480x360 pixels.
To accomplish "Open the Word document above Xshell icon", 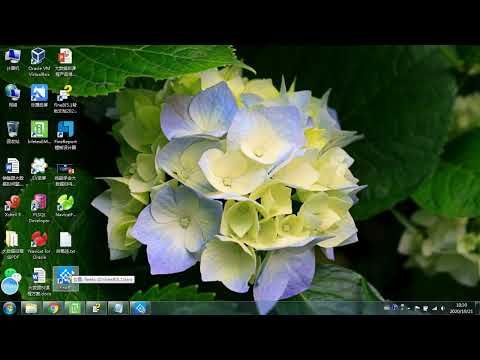I will pos(13,172).
